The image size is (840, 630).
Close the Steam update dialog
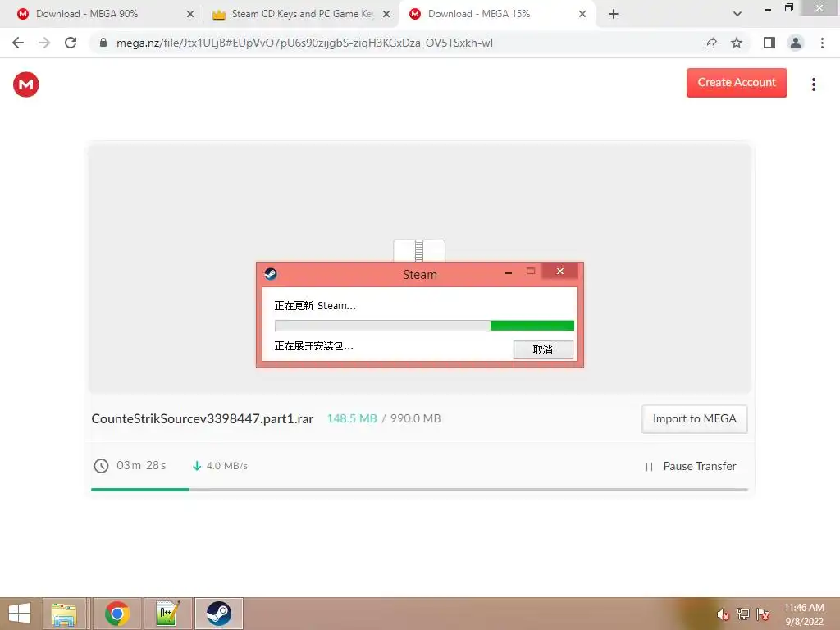[559, 271]
